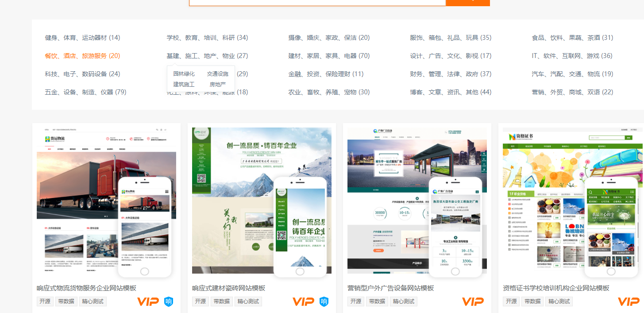This screenshot has height=313, width=644.
Task: Open category 财务、管理、法律、政府 (37)
Action: click(451, 74)
